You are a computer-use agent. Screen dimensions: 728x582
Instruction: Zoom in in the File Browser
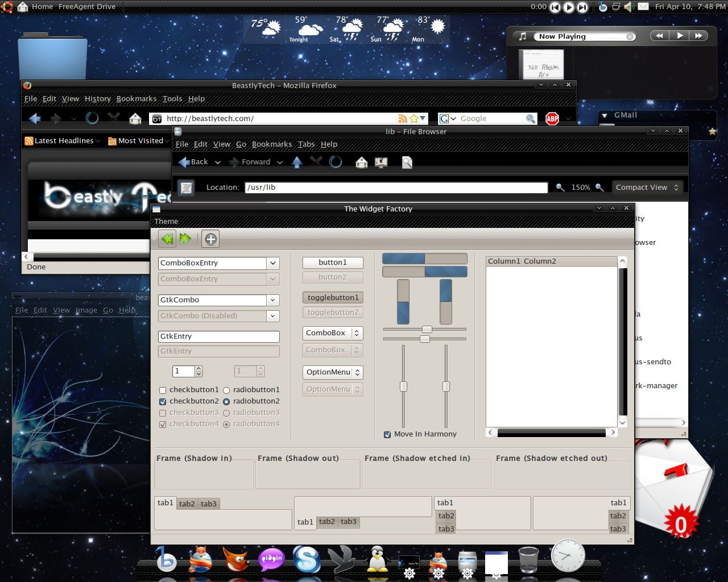point(599,188)
